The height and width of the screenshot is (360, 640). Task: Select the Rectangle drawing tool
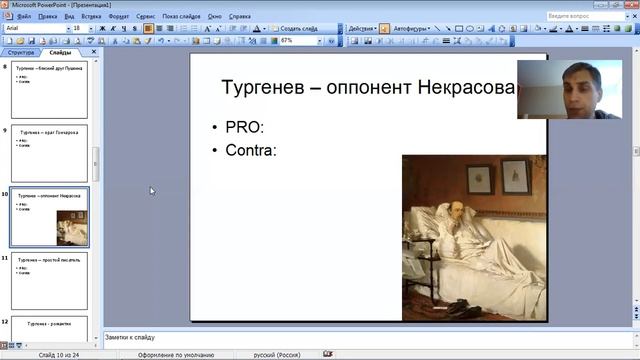[x=459, y=29]
